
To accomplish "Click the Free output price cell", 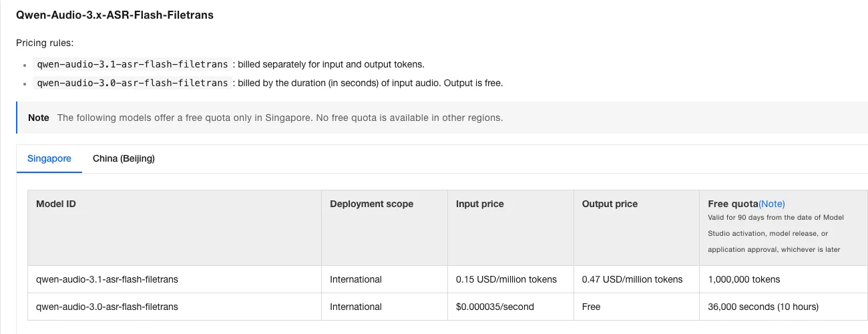I will [637, 307].
